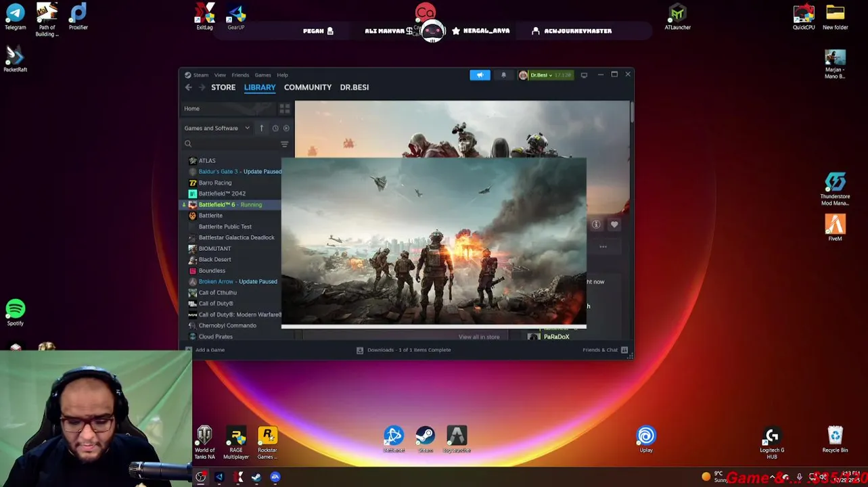Open the View menu in Steam
This screenshot has width=868, height=487.
point(220,75)
